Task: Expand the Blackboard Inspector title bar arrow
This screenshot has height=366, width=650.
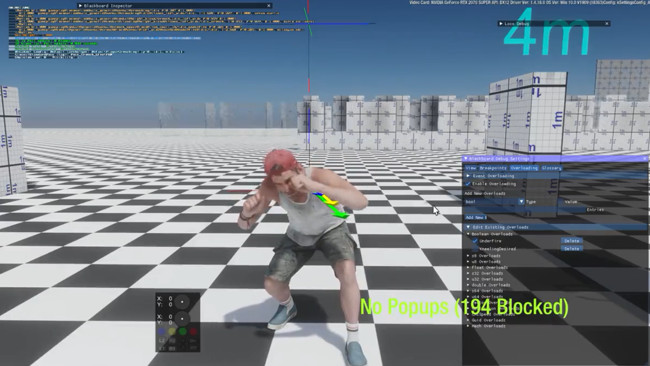Action: pos(80,6)
